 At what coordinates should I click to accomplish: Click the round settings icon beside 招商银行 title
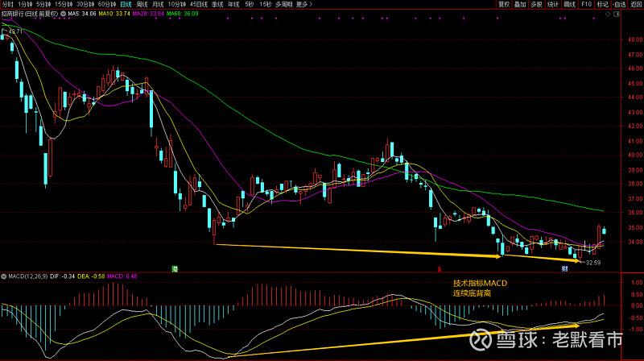point(62,15)
